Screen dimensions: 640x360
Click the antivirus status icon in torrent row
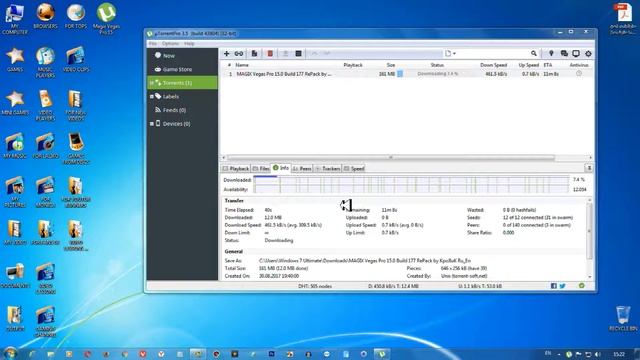click(579, 73)
